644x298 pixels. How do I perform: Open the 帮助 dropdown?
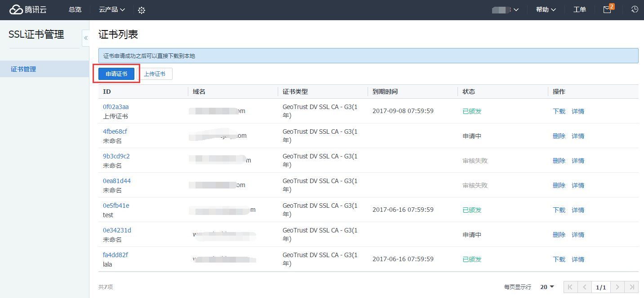pyautogui.click(x=545, y=9)
